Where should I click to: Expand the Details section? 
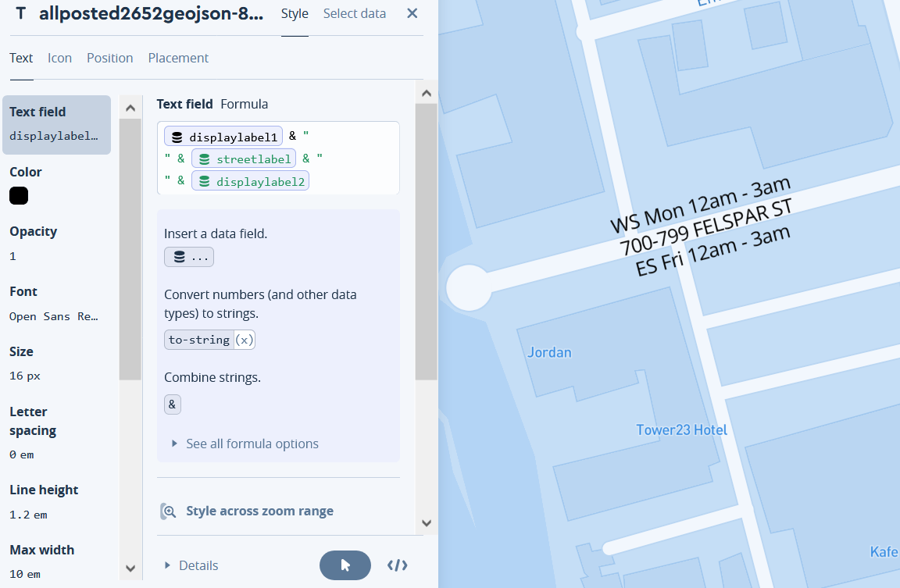191,565
